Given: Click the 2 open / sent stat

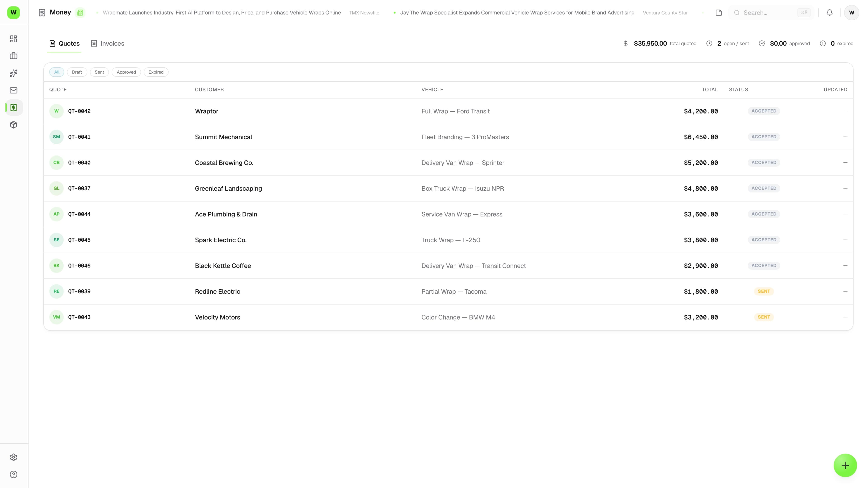Looking at the screenshot, I should click(727, 43).
